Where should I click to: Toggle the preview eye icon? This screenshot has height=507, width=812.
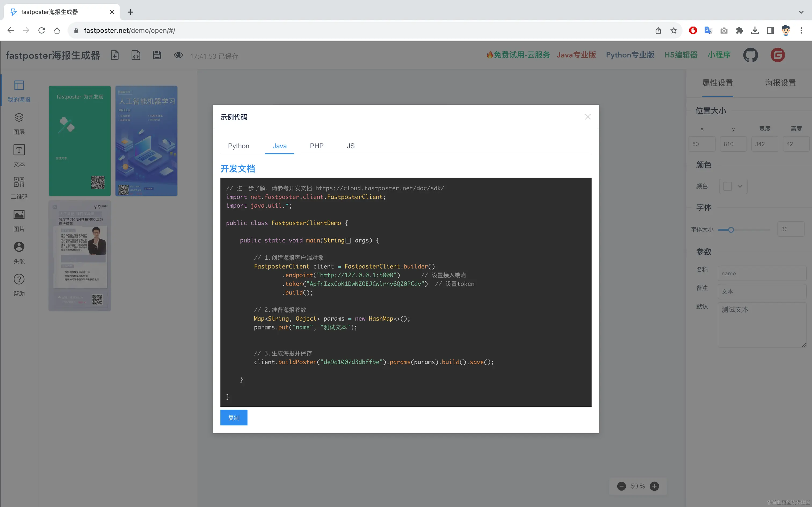[x=178, y=55]
